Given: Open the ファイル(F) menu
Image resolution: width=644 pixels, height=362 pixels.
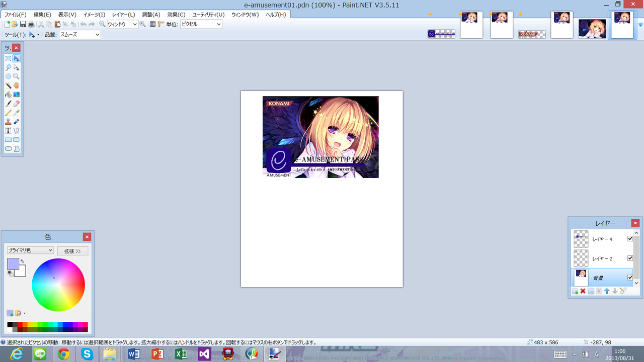Looking at the screenshot, I should (15, 15).
